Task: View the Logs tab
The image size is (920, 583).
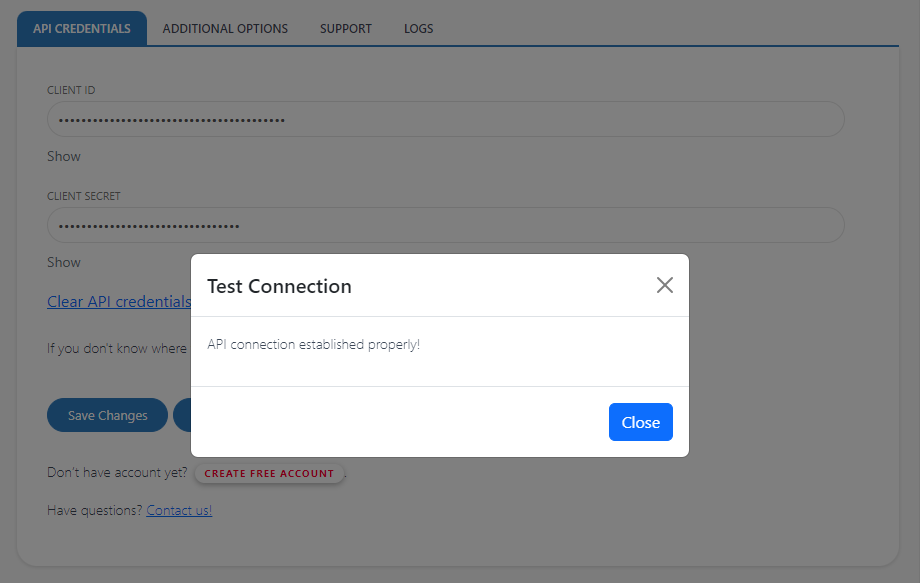Action: (x=419, y=29)
